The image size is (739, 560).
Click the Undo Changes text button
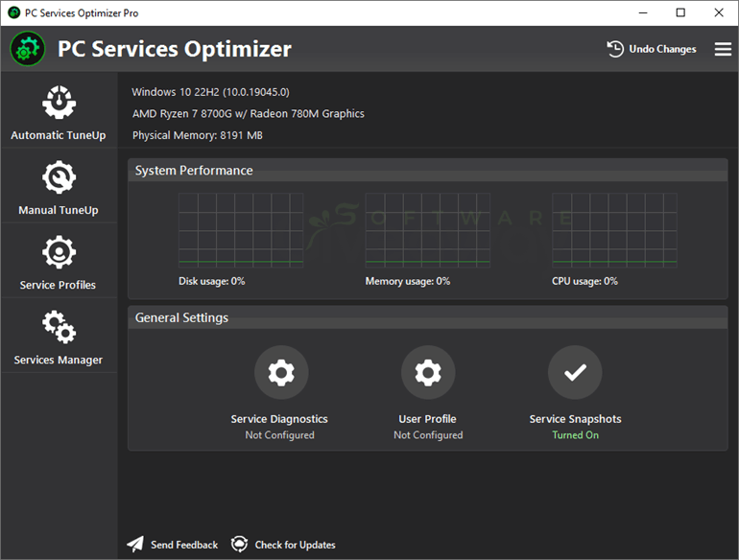(x=662, y=49)
